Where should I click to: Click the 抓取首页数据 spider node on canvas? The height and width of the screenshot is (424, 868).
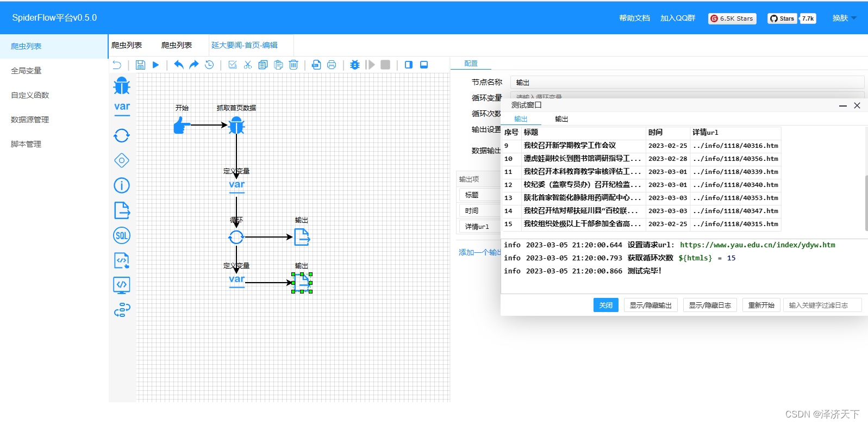(236, 126)
